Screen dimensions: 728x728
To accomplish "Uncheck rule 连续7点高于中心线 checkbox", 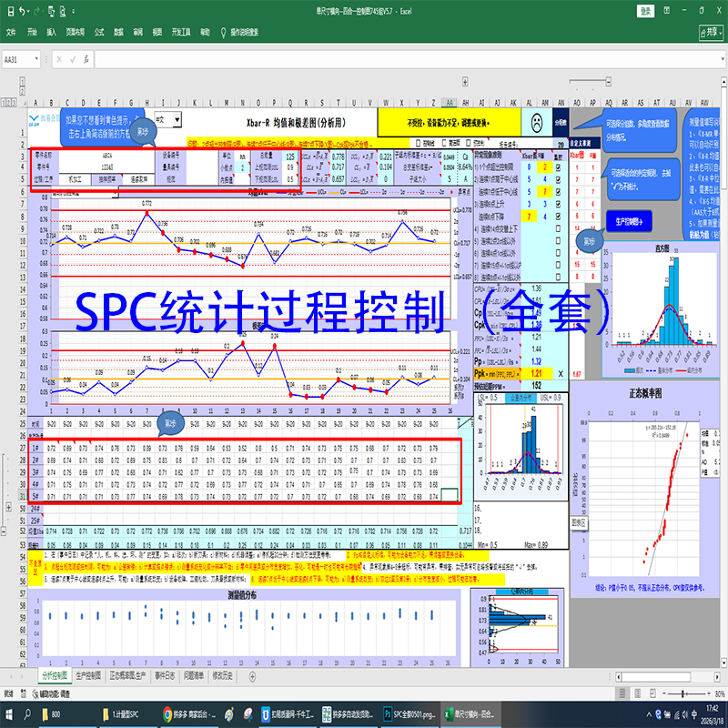I will coord(558,179).
